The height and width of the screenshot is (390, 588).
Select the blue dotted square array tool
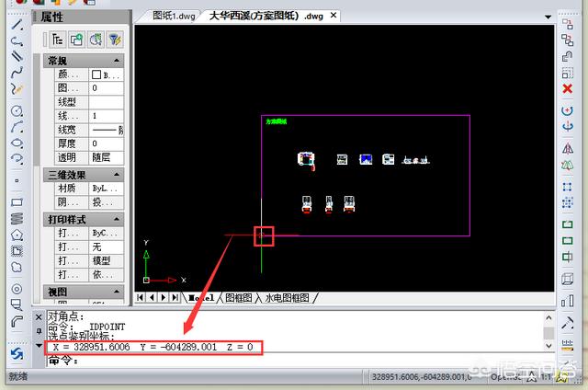pos(567,186)
